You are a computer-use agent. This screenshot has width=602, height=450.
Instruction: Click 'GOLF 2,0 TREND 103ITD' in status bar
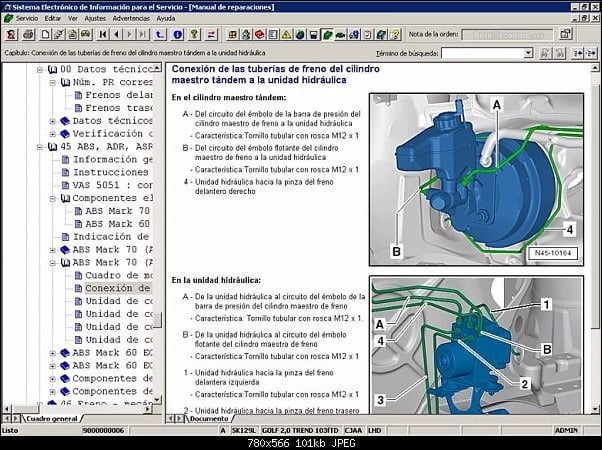(x=300, y=430)
